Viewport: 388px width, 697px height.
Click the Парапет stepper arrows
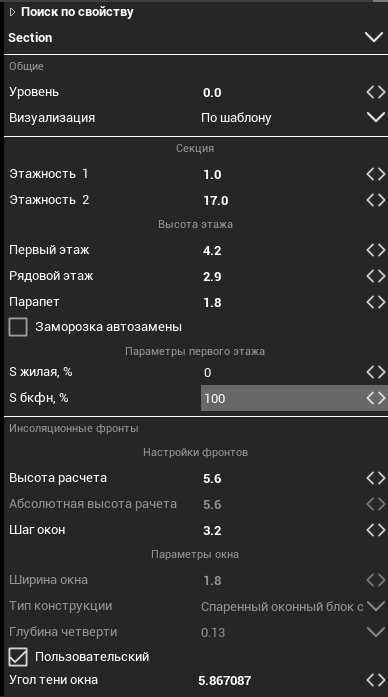coord(376,302)
